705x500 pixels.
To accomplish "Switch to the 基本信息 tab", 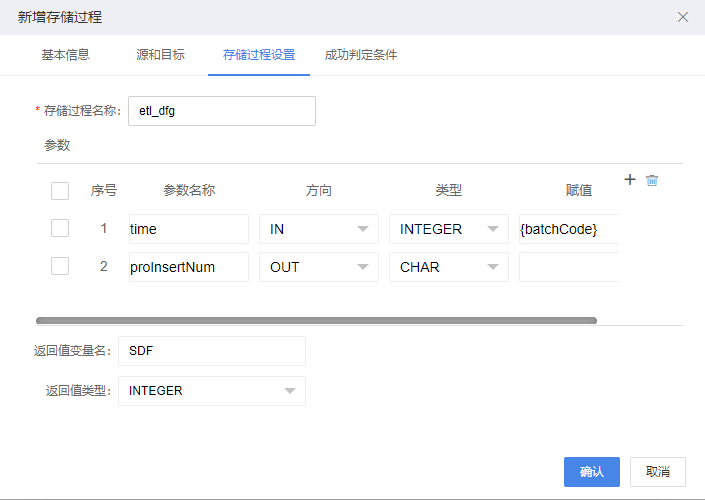I will pos(66,55).
